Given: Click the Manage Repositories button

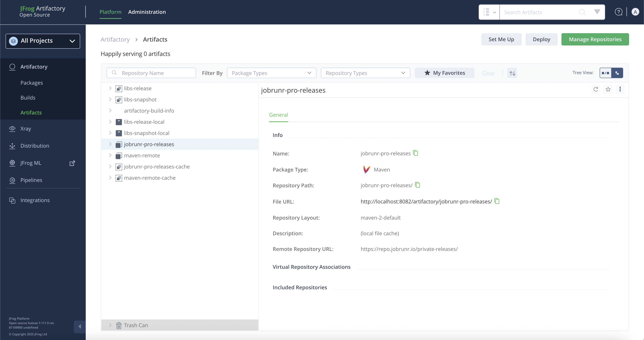Looking at the screenshot, I should coord(595,39).
